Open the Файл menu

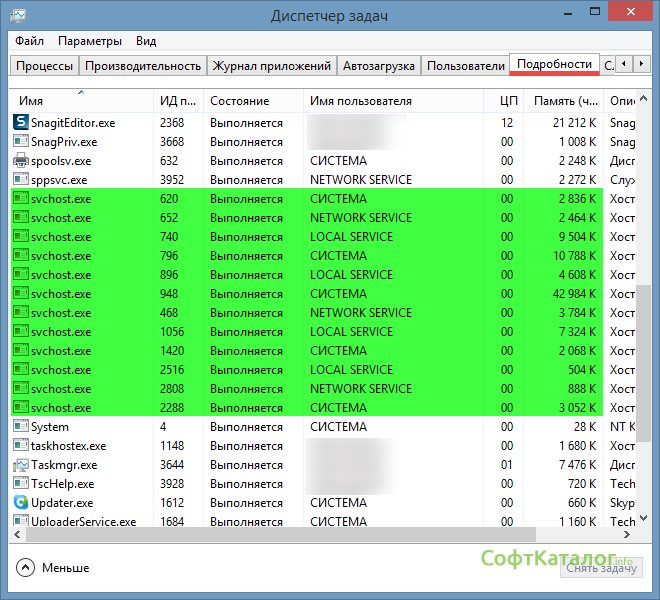click(29, 41)
